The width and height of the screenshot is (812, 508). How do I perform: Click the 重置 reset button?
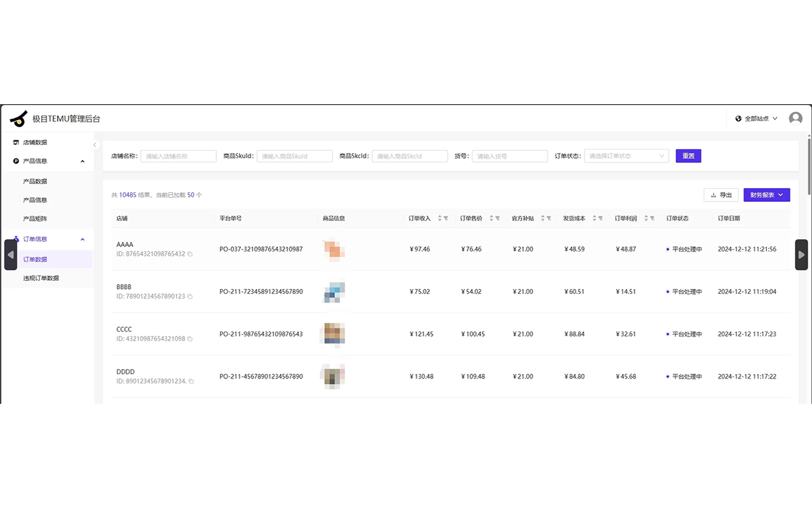click(688, 156)
